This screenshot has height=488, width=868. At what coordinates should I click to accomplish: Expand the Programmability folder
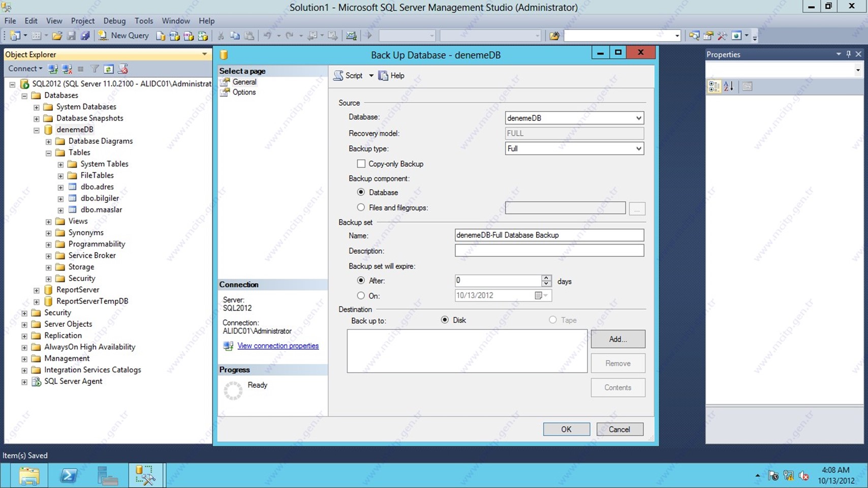pos(48,245)
